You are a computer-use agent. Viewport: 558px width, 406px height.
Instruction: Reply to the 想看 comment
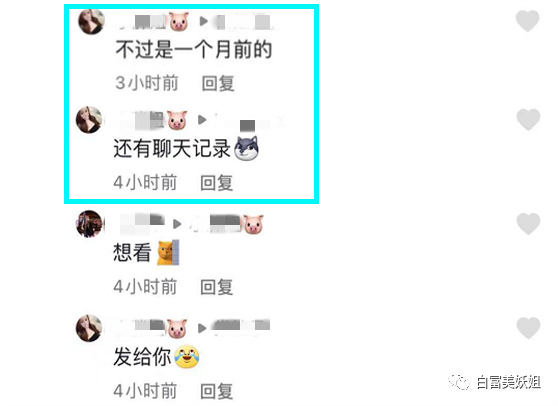click(x=216, y=287)
